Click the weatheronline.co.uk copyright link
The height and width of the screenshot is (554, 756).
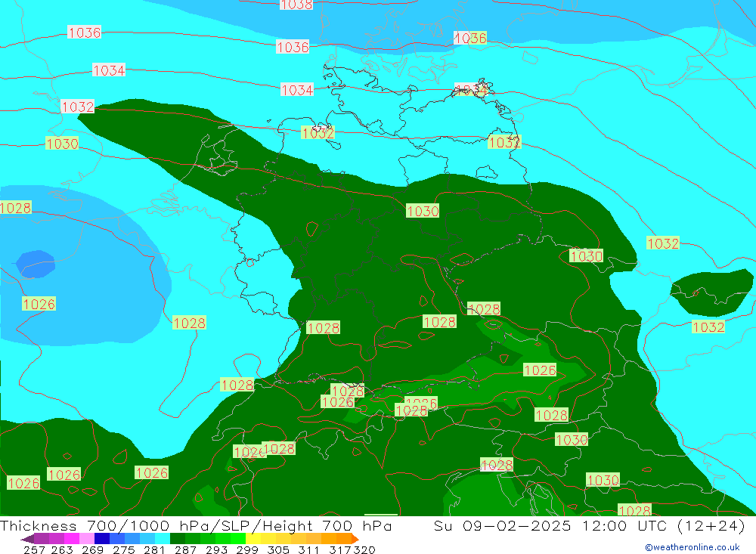pos(692,547)
